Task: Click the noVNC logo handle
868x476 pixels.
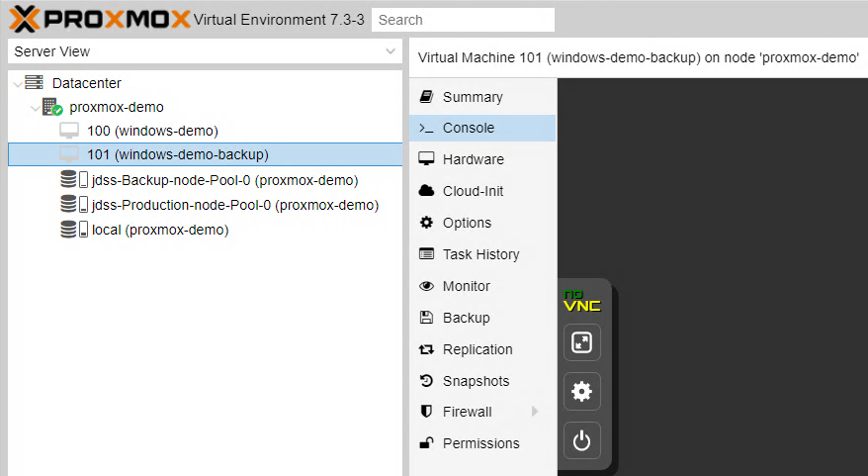Action: tap(582, 301)
